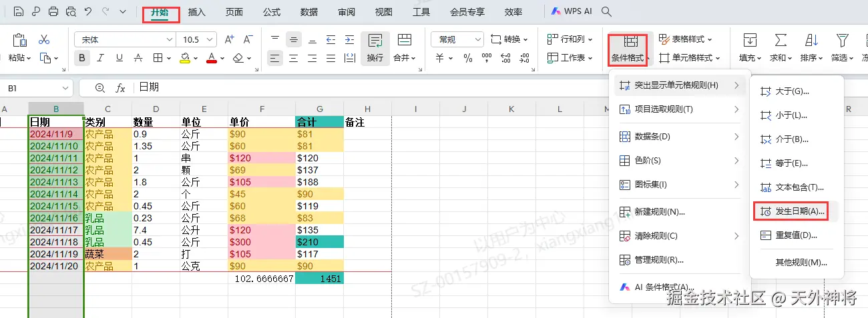Select cell with date 2024/11/15
This screenshot has height=318, width=868.
pyautogui.click(x=56, y=206)
